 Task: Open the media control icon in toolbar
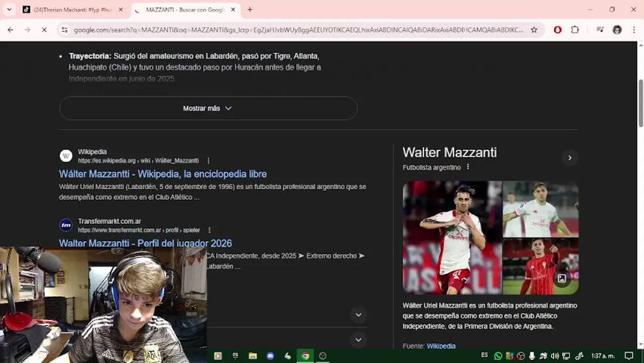coord(600,30)
